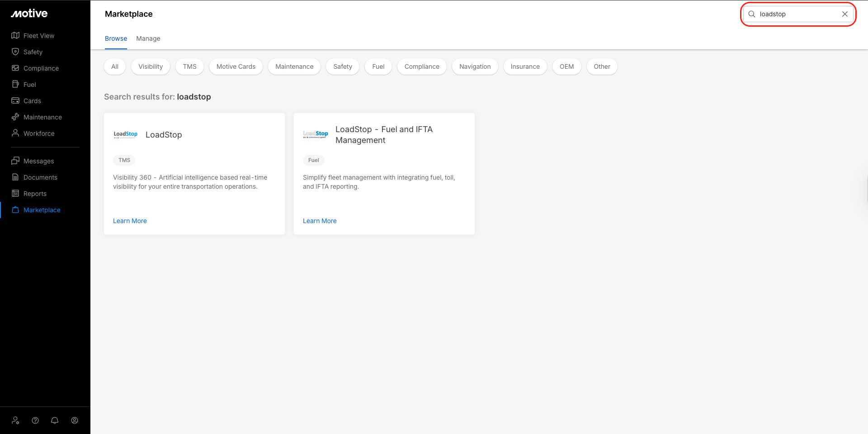Open admin settings person-gear icon
868x434 pixels.
point(15,420)
